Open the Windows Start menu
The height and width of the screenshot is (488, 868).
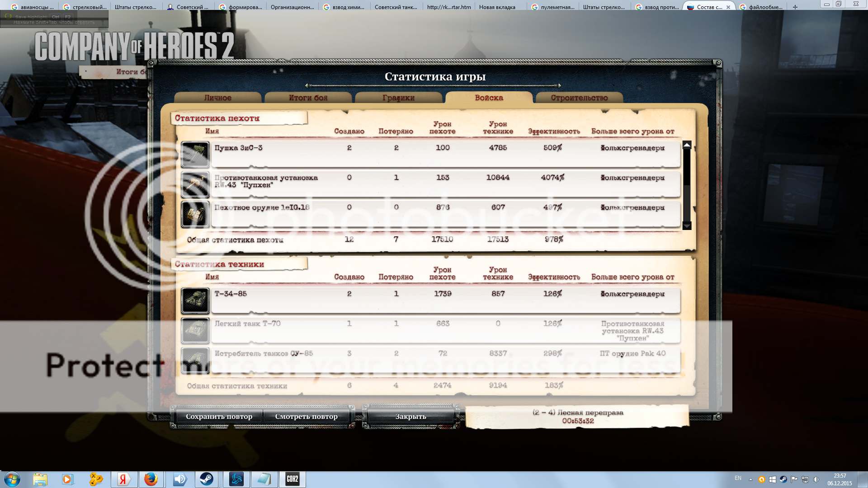point(12,479)
